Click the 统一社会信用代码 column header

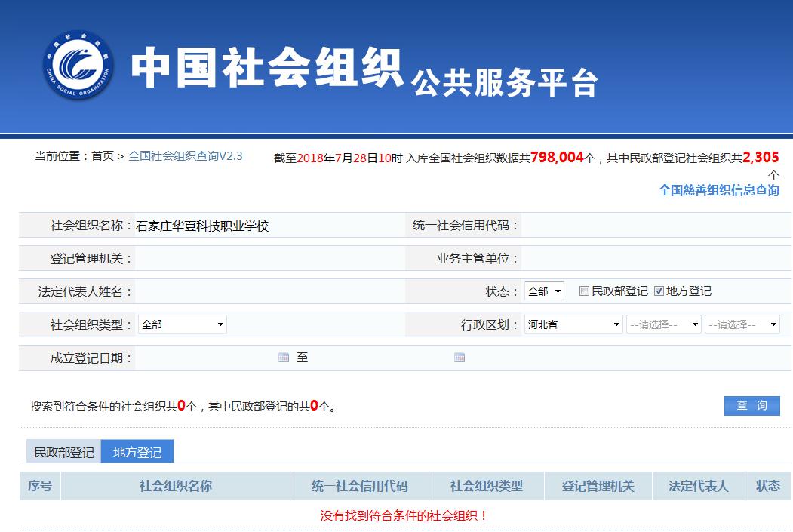[x=360, y=486]
